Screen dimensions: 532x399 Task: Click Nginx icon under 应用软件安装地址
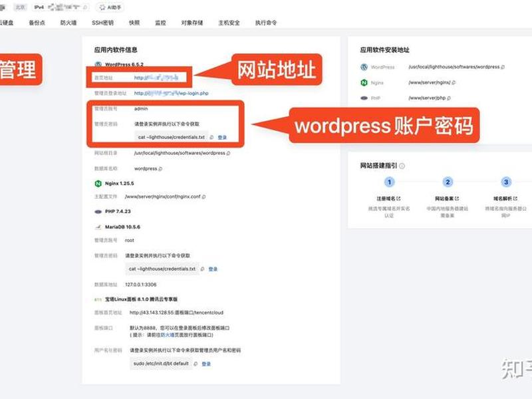click(364, 82)
